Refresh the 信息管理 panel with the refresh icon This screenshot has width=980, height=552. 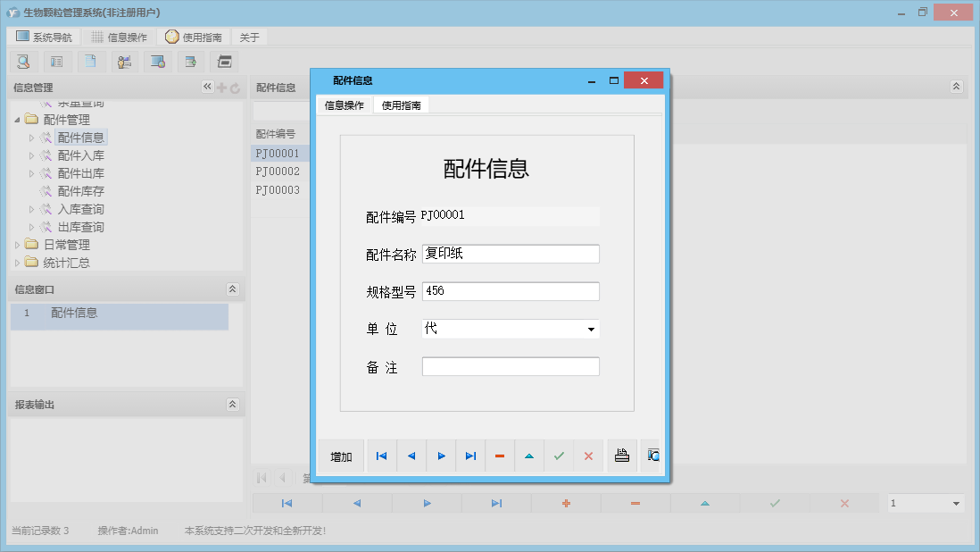coord(234,87)
